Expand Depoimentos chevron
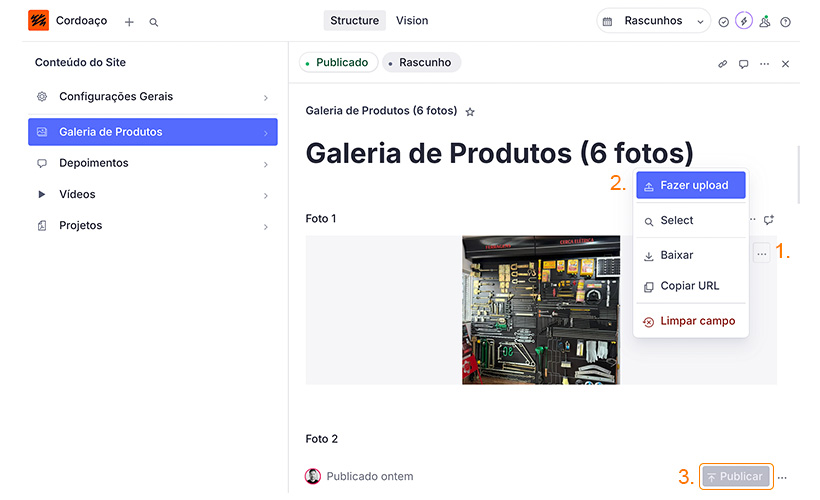 (266, 165)
